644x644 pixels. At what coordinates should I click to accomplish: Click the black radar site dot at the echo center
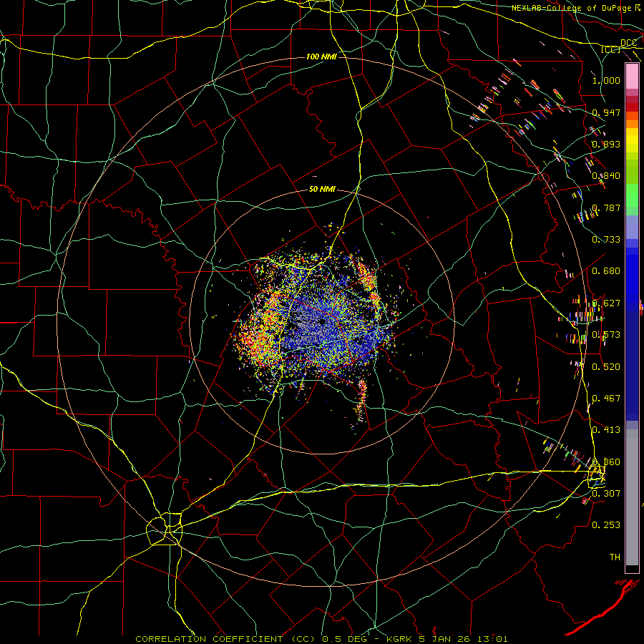pos(323,322)
